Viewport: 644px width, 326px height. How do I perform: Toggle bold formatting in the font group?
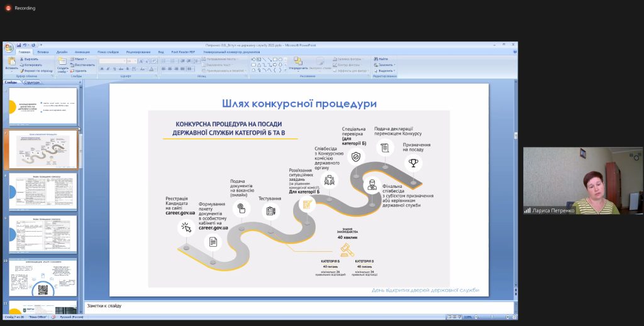point(102,68)
